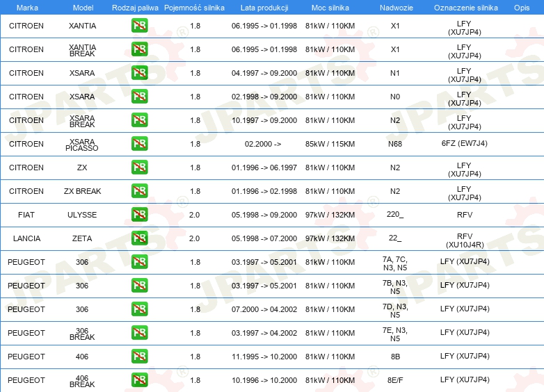The width and height of the screenshot is (544, 392).
Task: Click the 7E, N3, N5 body cell
Action: click(x=395, y=334)
